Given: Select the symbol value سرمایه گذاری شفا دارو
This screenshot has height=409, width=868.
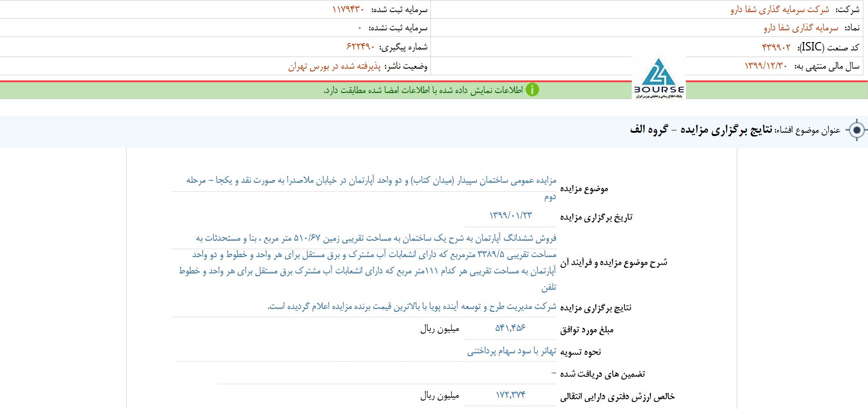Looking at the screenshot, I should pyautogui.click(x=801, y=28).
